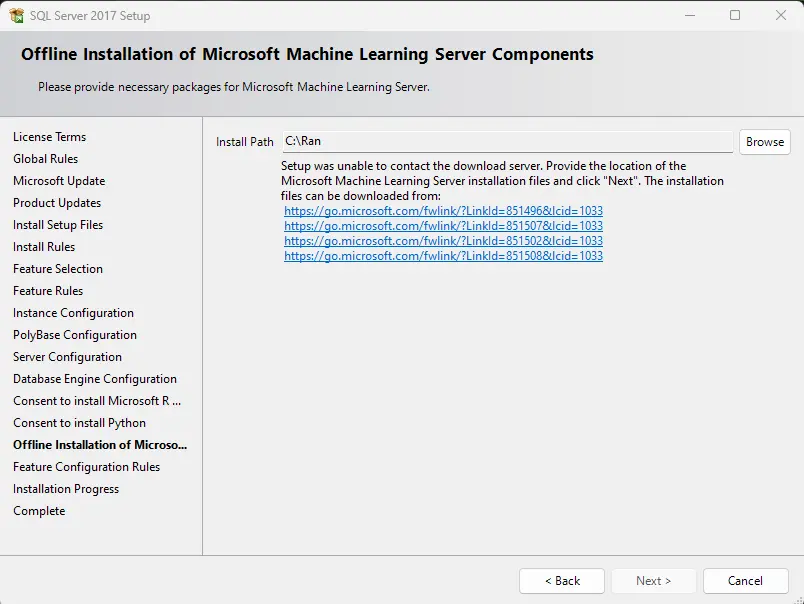Select the Database Engine Configuration step
The image size is (804, 604).
95,379
